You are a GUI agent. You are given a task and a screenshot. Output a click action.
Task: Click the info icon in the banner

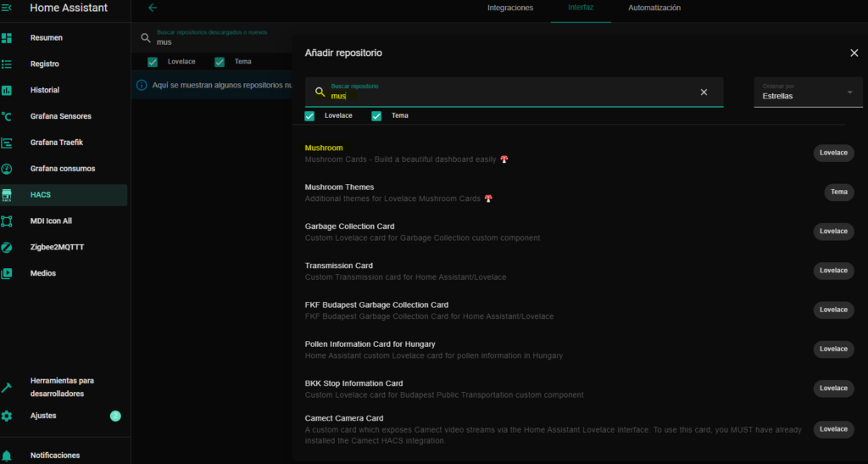pyautogui.click(x=142, y=86)
